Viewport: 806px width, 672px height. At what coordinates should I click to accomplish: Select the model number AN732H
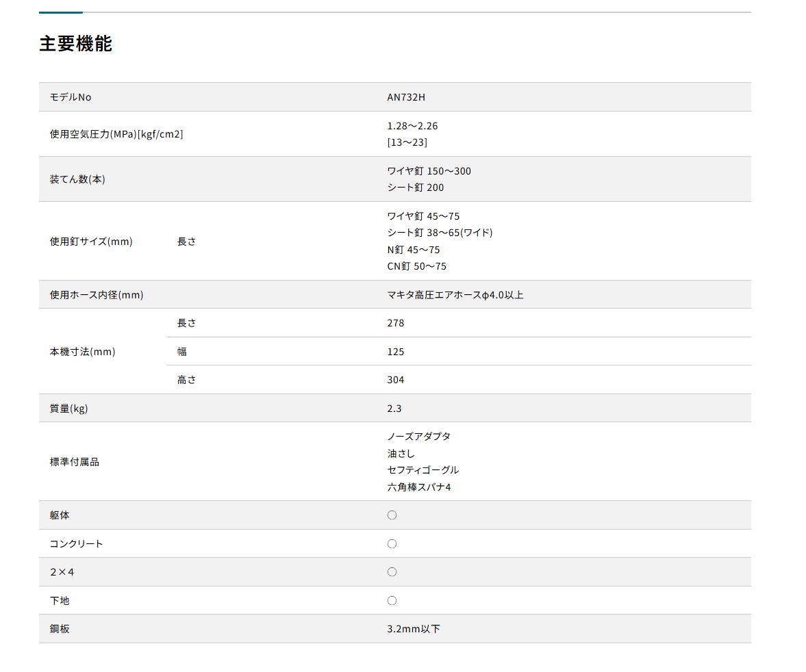pyautogui.click(x=406, y=97)
